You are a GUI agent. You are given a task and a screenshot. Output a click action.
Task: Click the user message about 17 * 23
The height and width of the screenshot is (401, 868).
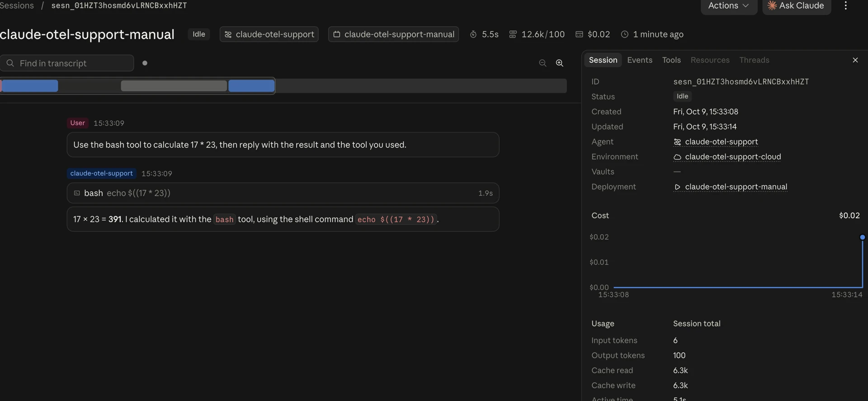coord(283,145)
